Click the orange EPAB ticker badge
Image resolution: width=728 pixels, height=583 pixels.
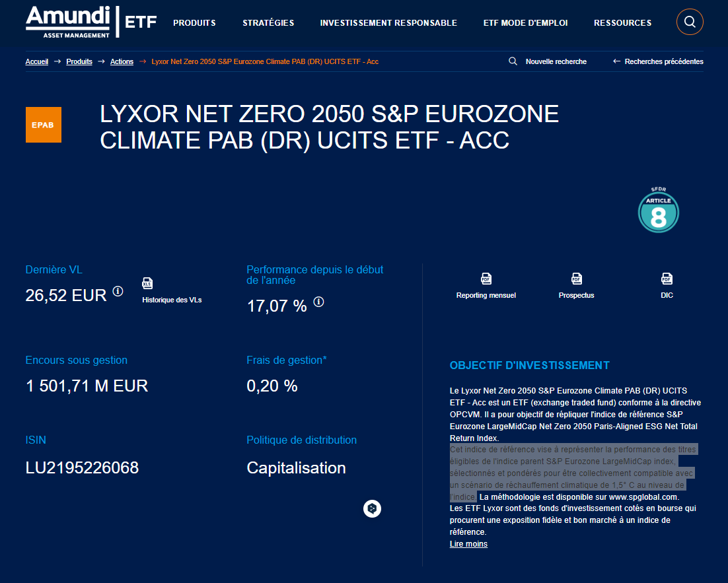click(43, 124)
